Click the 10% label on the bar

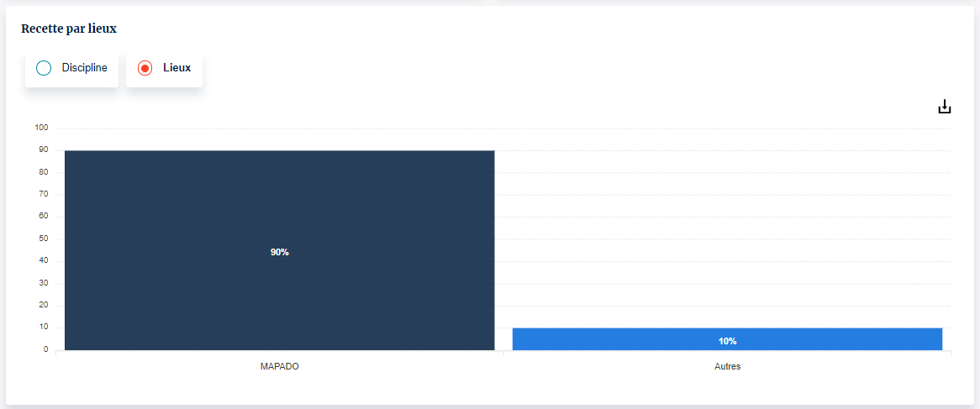tap(727, 341)
